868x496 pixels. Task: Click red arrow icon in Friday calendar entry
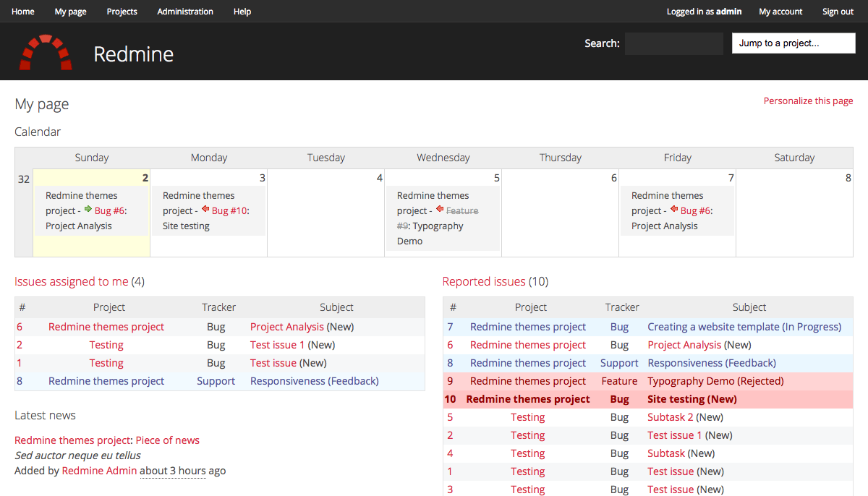[674, 210]
